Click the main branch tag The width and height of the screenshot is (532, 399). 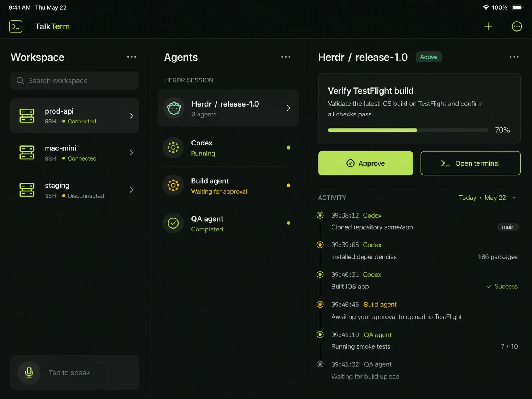(x=508, y=227)
